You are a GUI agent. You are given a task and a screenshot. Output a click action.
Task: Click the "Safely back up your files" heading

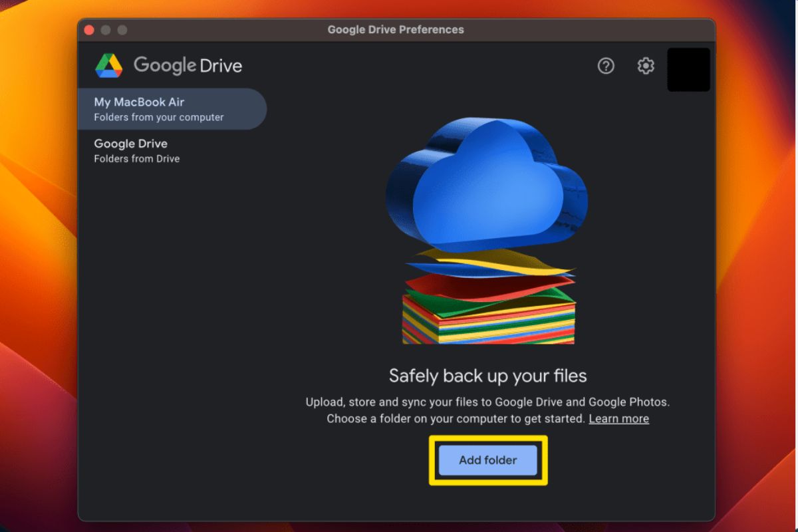click(x=487, y=376)
